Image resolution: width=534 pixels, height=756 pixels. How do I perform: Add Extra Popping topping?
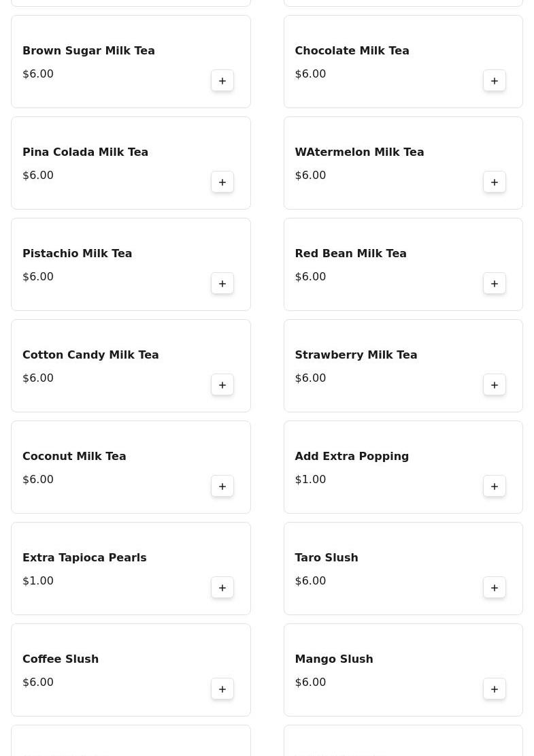click(x=495, y=487)
